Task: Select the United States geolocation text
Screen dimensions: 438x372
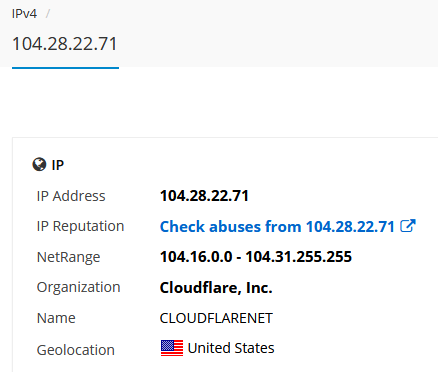Action: (x=231, y=348)
